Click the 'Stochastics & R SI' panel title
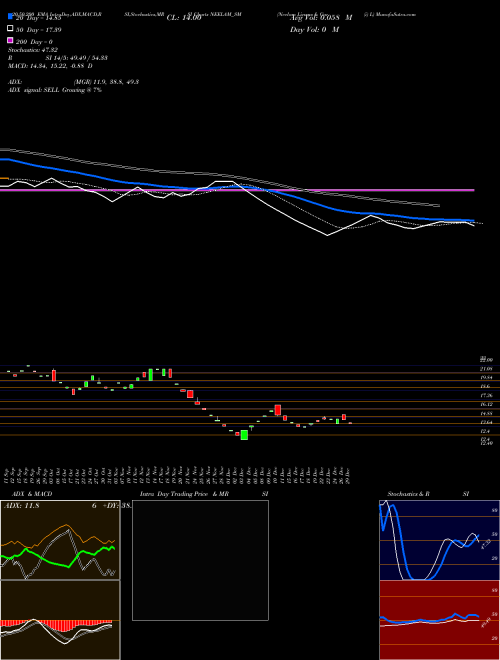The image size is (500, 660). click(428, 494)
